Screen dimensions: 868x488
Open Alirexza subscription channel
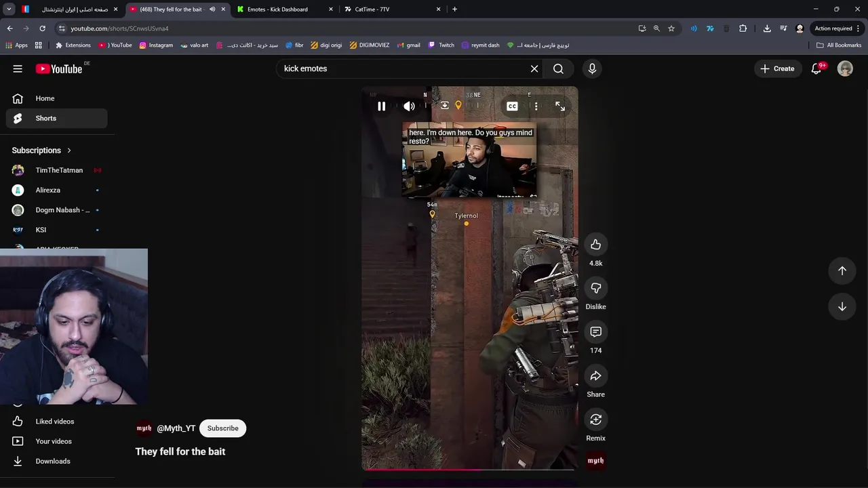coord(57,190)
